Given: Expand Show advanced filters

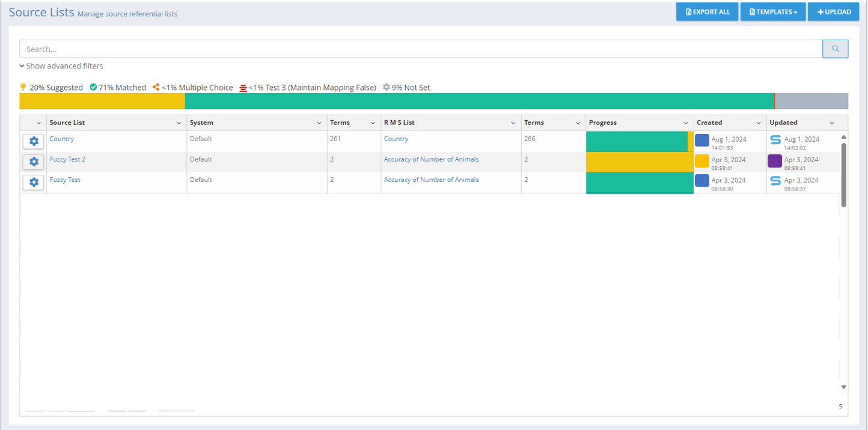Looking at the screenshot, I should pyautogui.click(x=61, y=66).
